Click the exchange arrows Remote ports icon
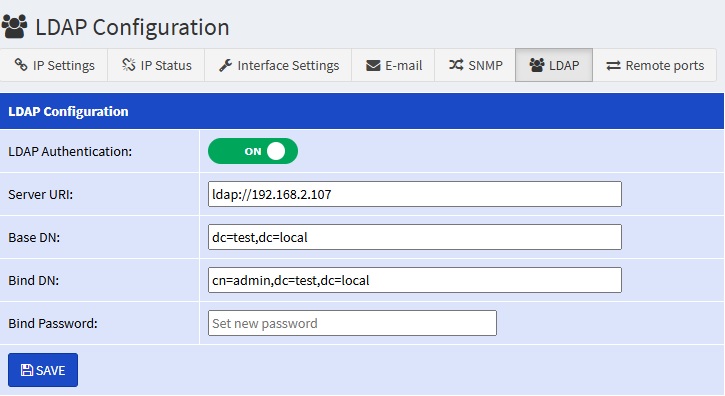This screenshot has width=725, height=396. click(614, 66)
